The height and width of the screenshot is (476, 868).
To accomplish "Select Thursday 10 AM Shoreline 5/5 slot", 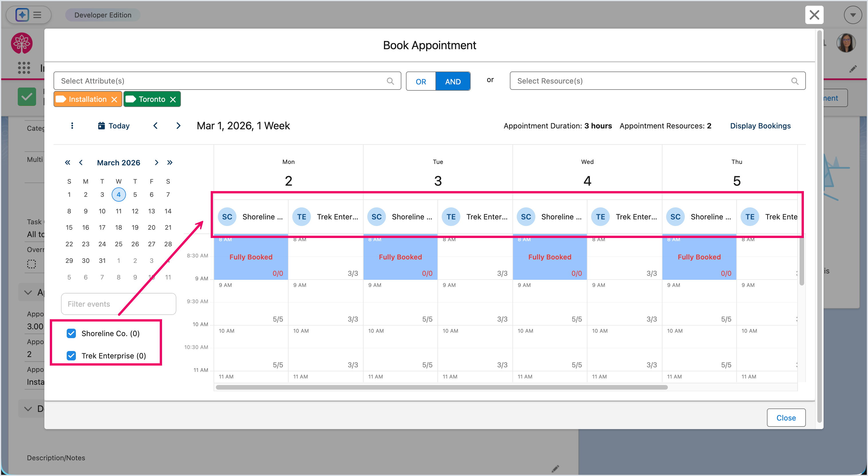I will (699, 348).
